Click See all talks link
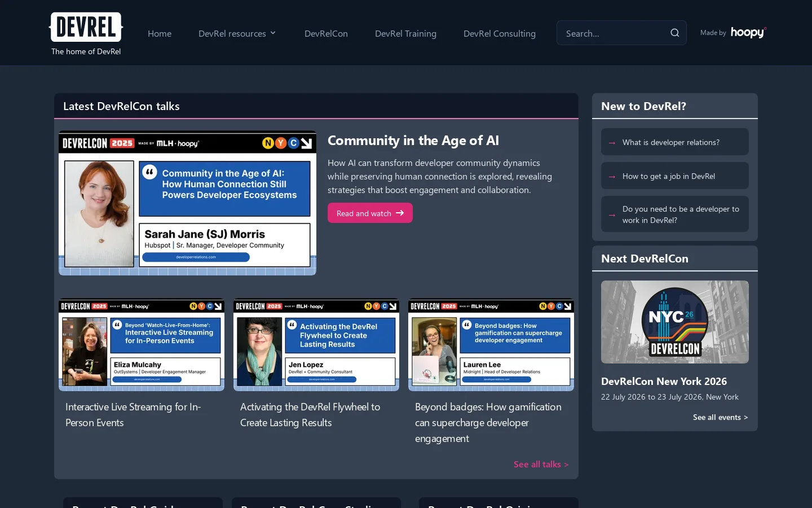 (541, 464)
